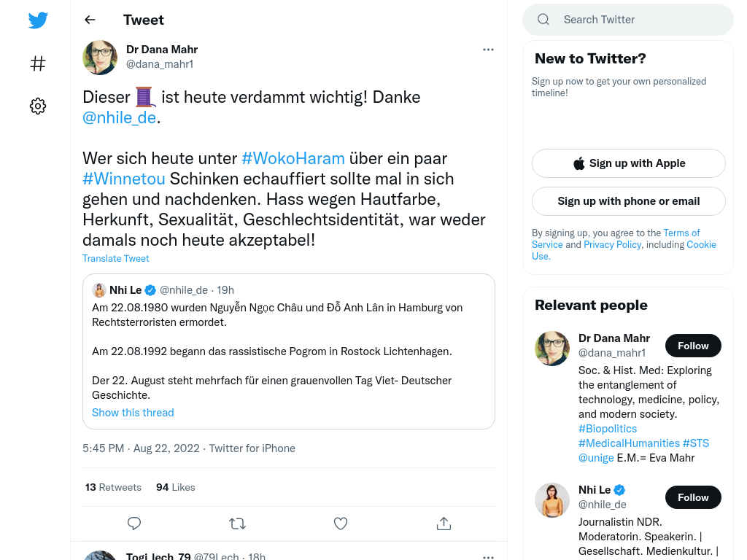Like the tweet with heart icon
The image size is (747, 560).
(x=341, y=524)
